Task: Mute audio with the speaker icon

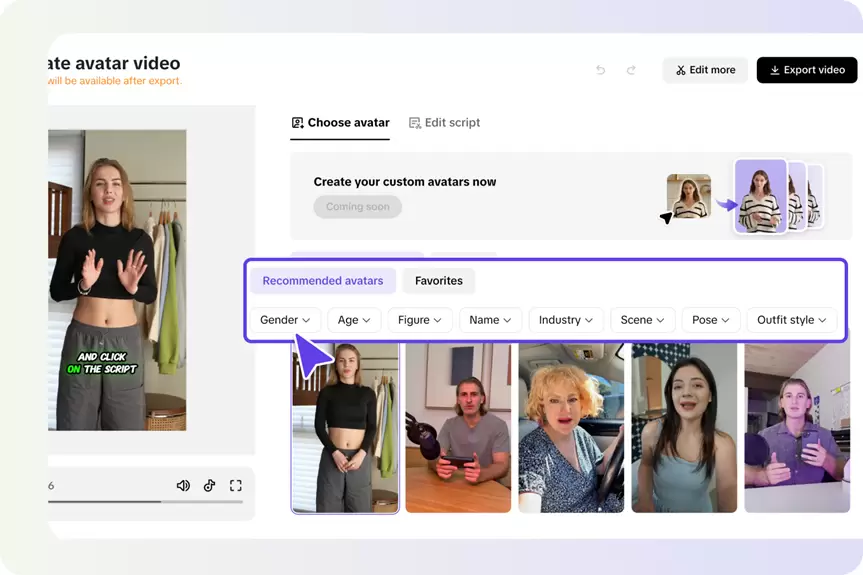Action: (x=183, y=485)
